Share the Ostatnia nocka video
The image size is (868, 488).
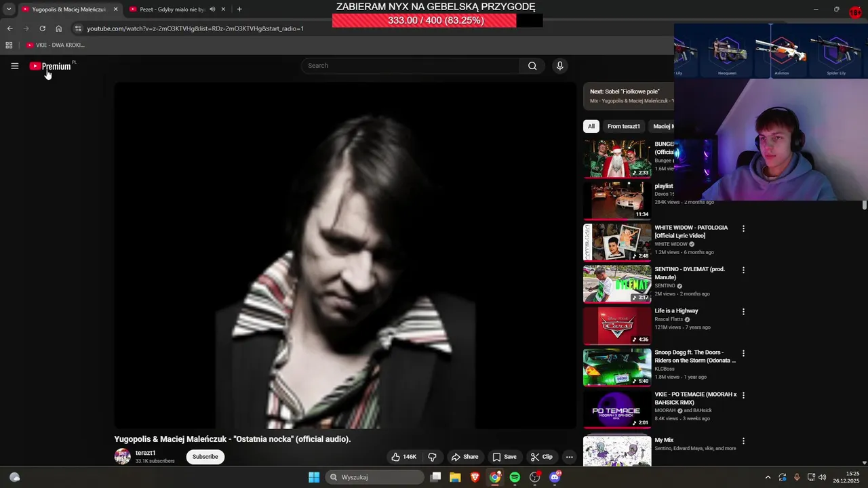tap(465, 457)
